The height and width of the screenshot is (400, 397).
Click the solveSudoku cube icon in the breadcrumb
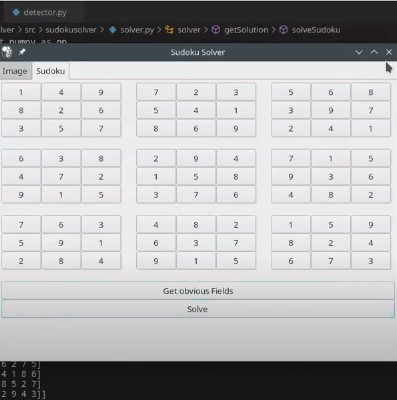pyautogui.click(x=283, y=30)
